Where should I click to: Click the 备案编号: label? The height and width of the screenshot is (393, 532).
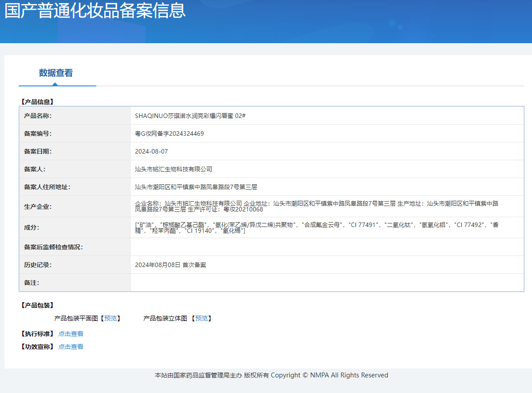tap(38, 134)
